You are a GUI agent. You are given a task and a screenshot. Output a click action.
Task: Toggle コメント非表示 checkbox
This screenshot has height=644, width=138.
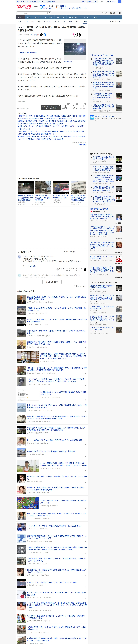[x=75, y=286]
